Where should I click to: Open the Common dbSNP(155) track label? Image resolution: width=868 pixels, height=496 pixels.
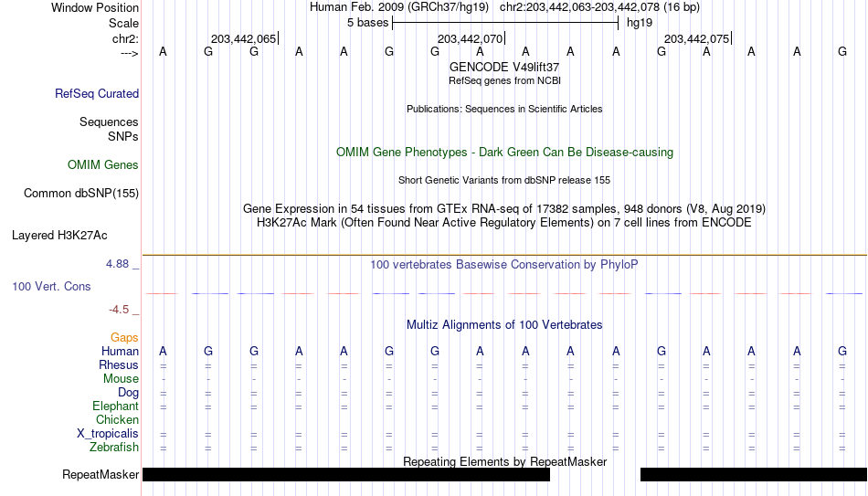81,194
